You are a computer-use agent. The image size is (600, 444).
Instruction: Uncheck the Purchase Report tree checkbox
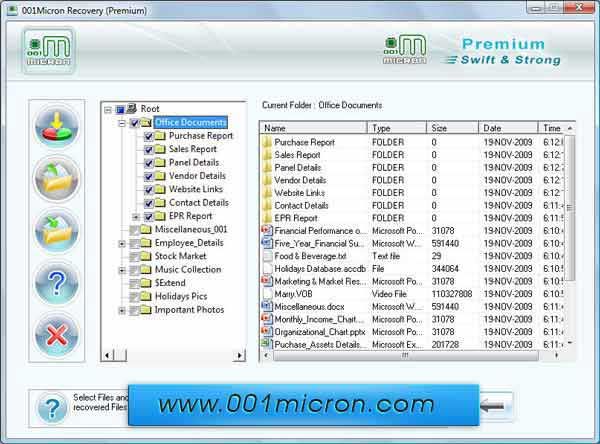pos(149,136)
